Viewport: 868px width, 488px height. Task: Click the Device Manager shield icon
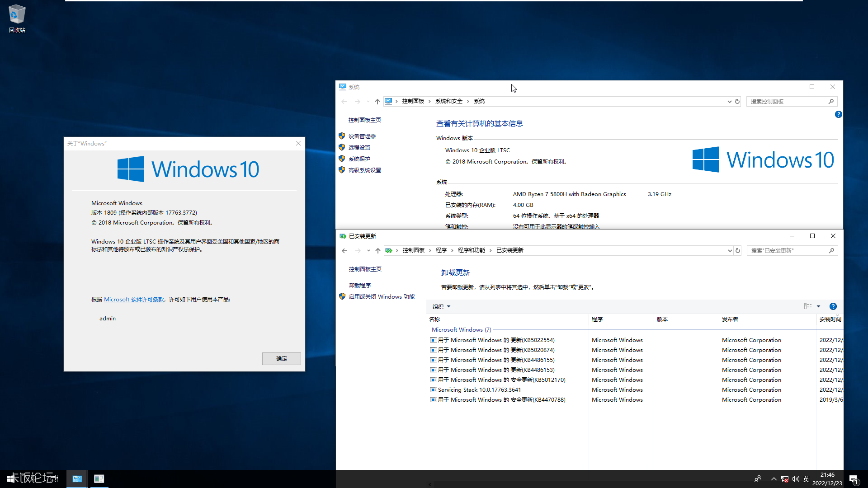pyautogui.click(x=342, y=136)
